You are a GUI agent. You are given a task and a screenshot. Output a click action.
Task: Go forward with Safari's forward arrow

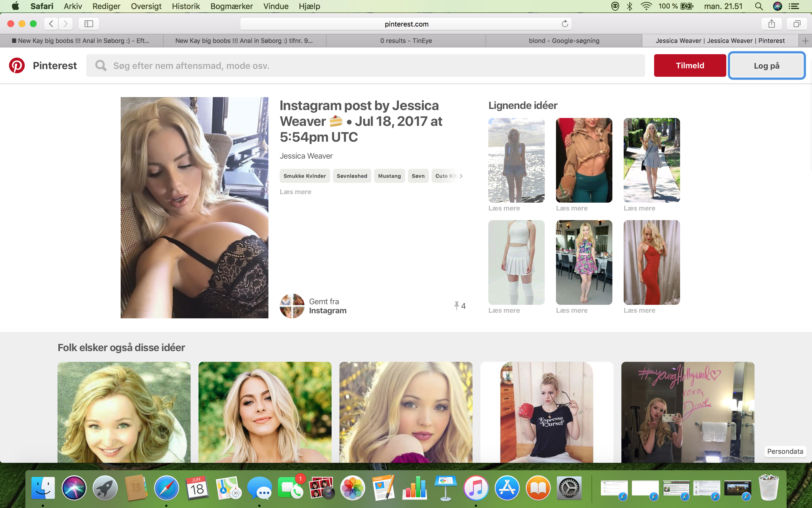(x=65, y=23)
